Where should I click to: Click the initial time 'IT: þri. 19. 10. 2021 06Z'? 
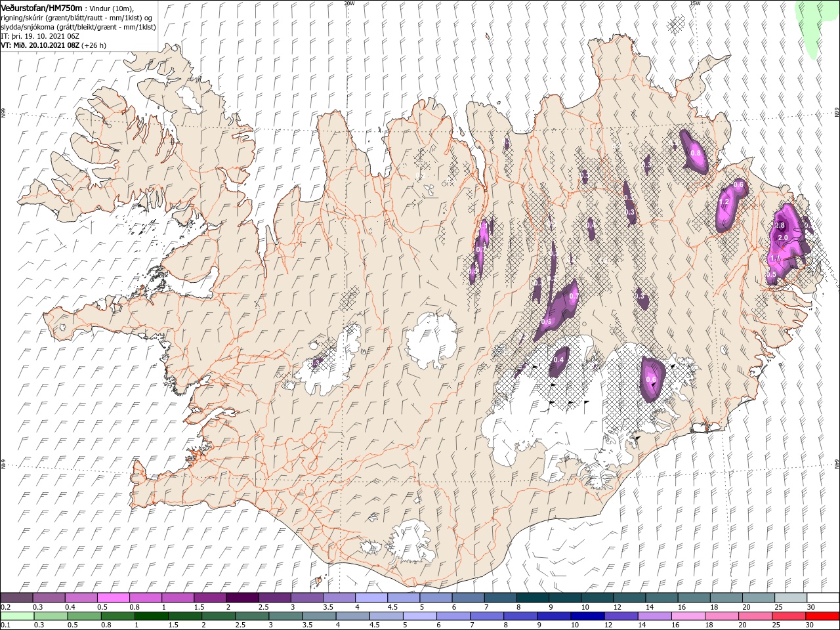click(40, 36)
